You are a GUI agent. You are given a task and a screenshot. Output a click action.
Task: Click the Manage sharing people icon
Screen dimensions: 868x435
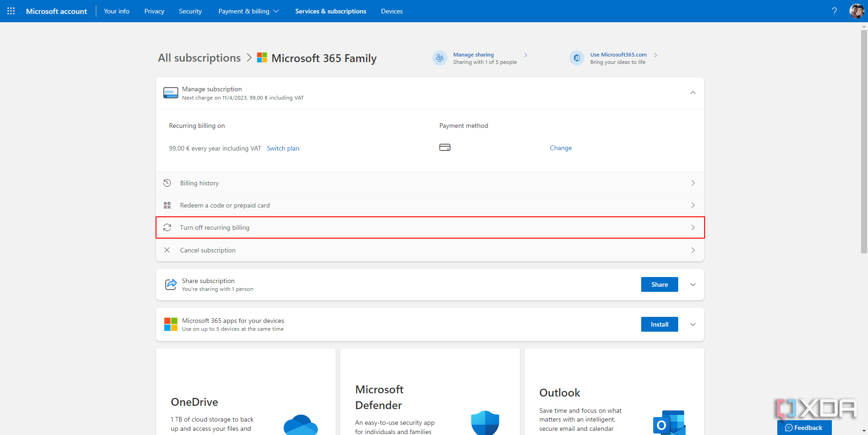pos(440,58)
